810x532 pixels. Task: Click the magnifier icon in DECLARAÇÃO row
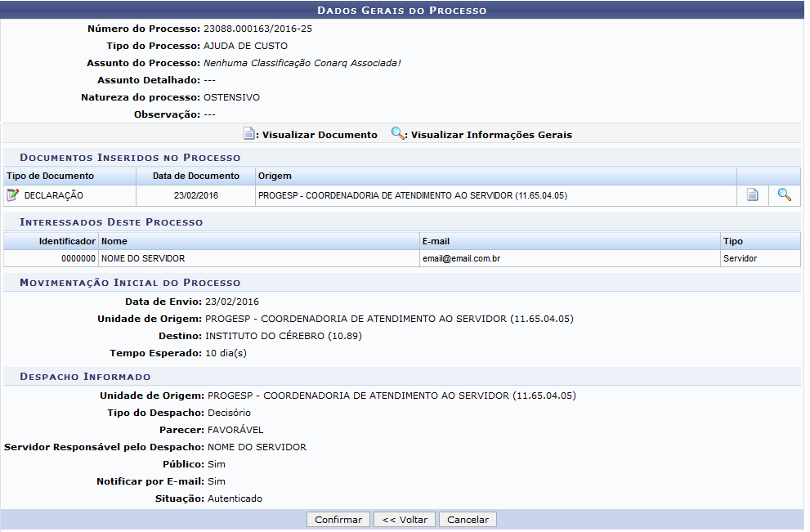784,195
